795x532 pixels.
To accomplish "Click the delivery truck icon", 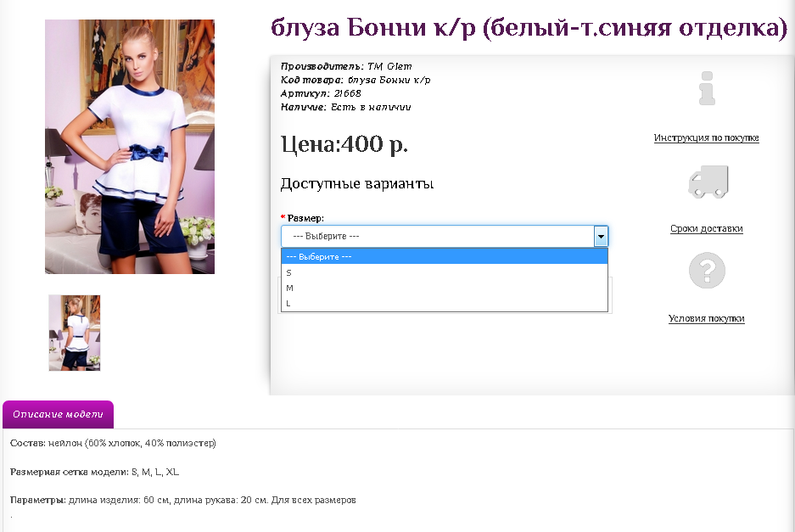I will pos(708,181).
